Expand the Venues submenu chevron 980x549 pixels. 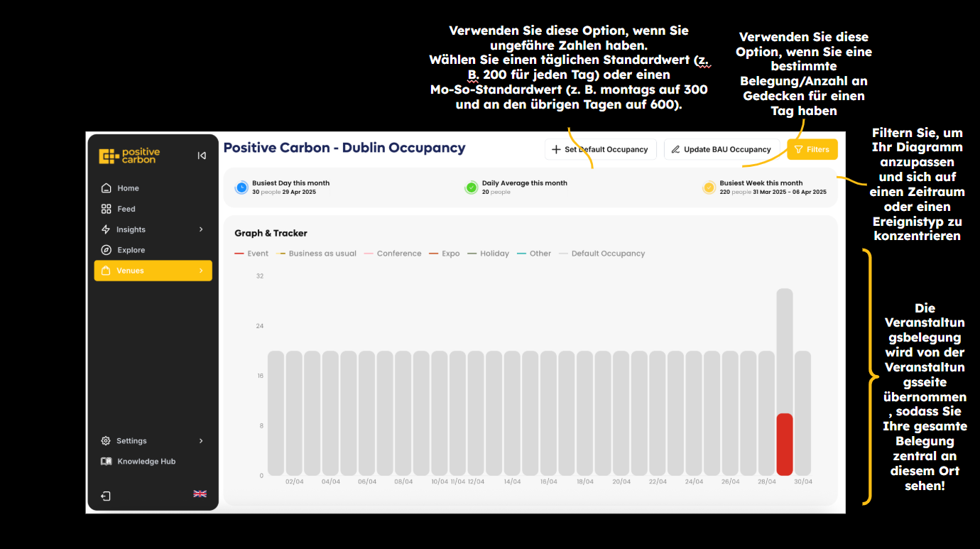201,271
